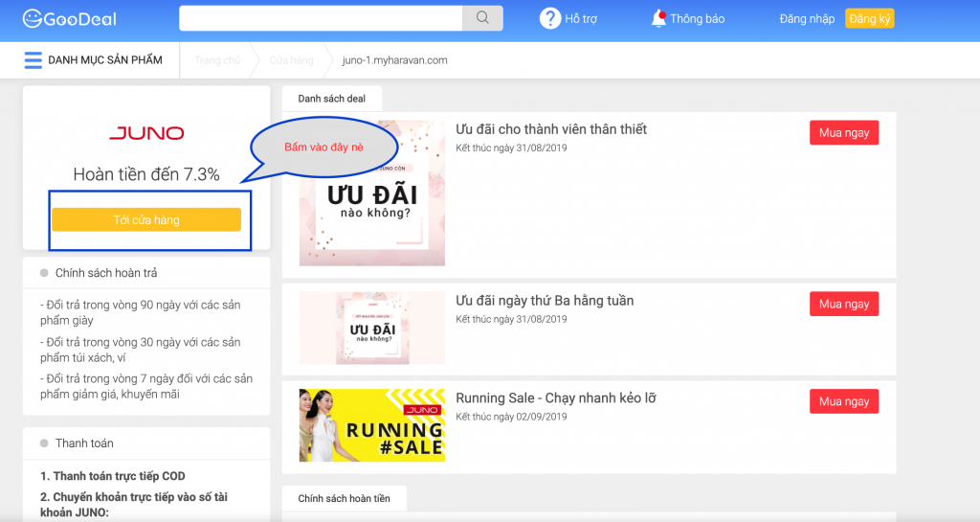
Task: Open the Hỗ trợ link
Action: click(581, 19)
